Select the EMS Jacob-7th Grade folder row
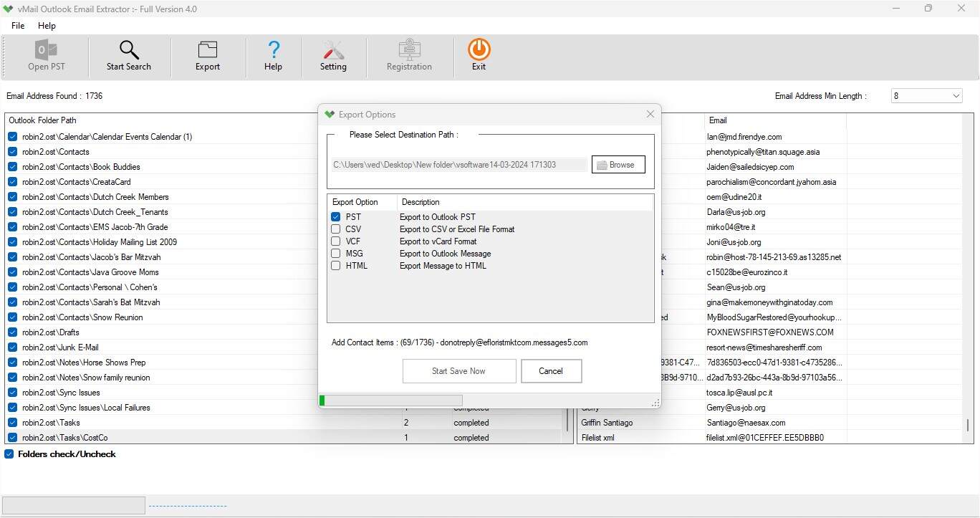The height and width of the screenshot is (518, 980). click(x=95, y=227)
